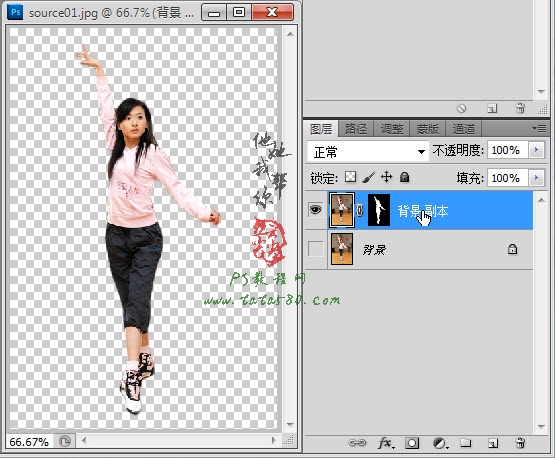Switch to the 路径 tab
The width and height of the screenshot is (555, 458).
(x=356, y=129)
